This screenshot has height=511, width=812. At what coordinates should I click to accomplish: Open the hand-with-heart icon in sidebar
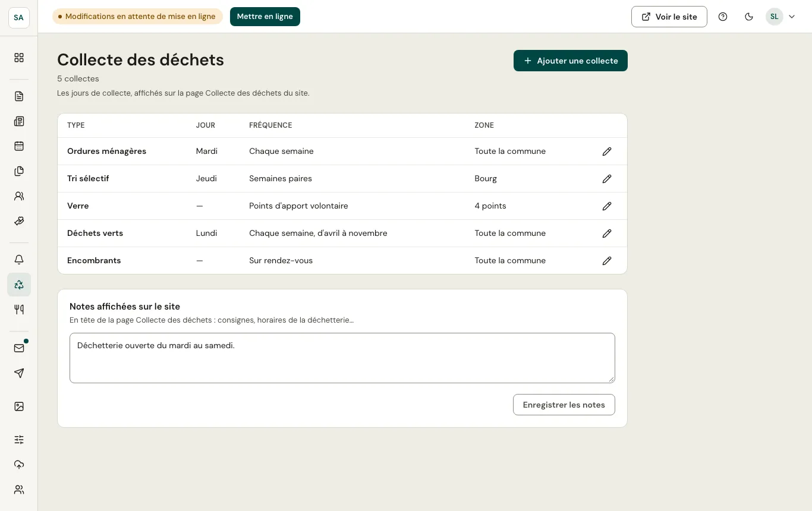coord(19,221)
